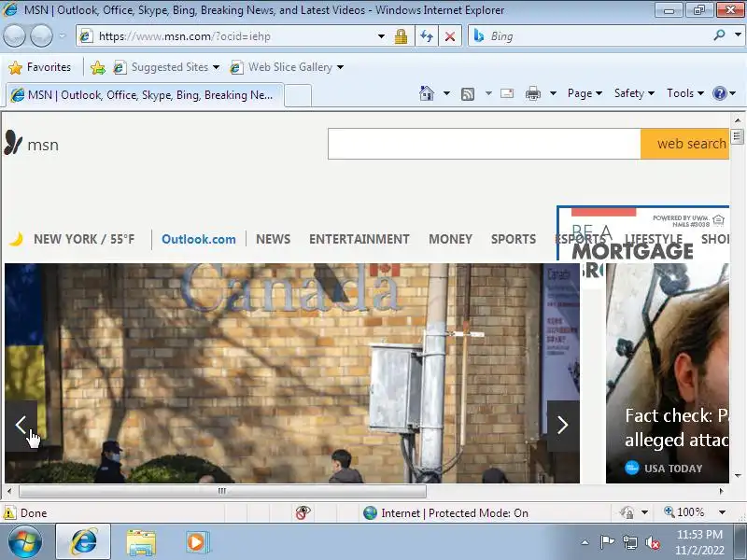Click the security lock icon

401,36
